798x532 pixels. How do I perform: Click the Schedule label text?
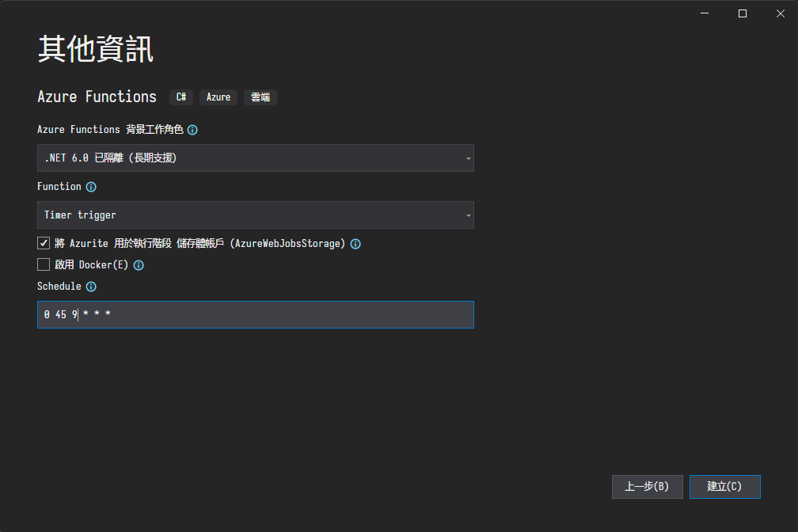coord(59,286)
